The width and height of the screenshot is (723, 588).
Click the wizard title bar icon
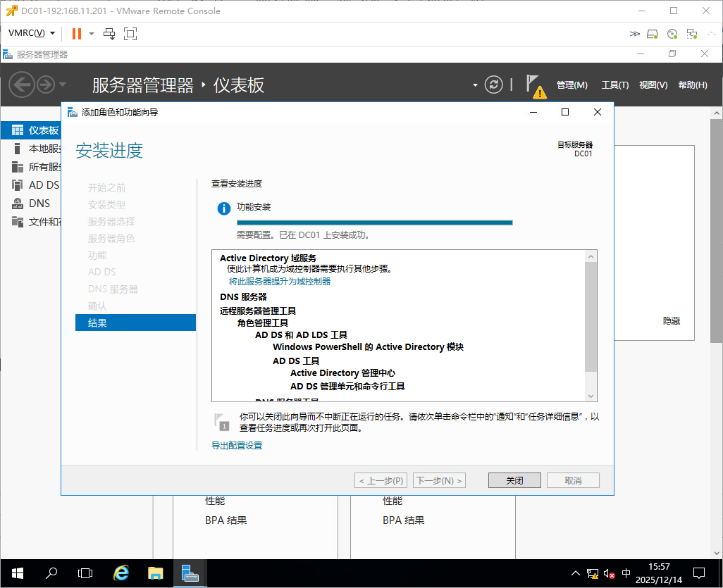point(72,112)
